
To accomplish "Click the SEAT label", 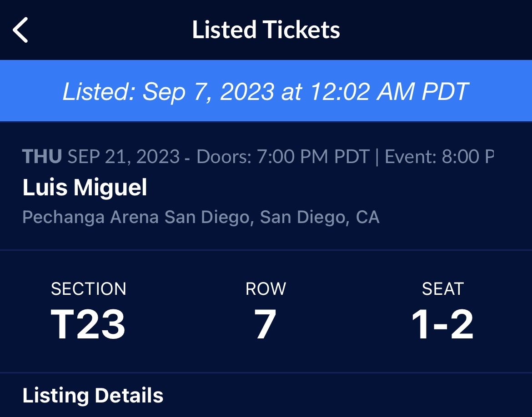I will coord(442,289).
